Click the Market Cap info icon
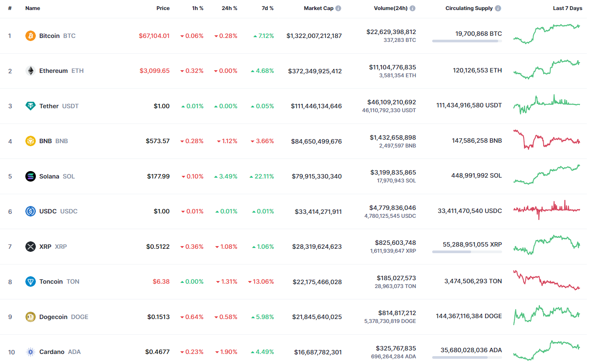 tap(338, 8)
